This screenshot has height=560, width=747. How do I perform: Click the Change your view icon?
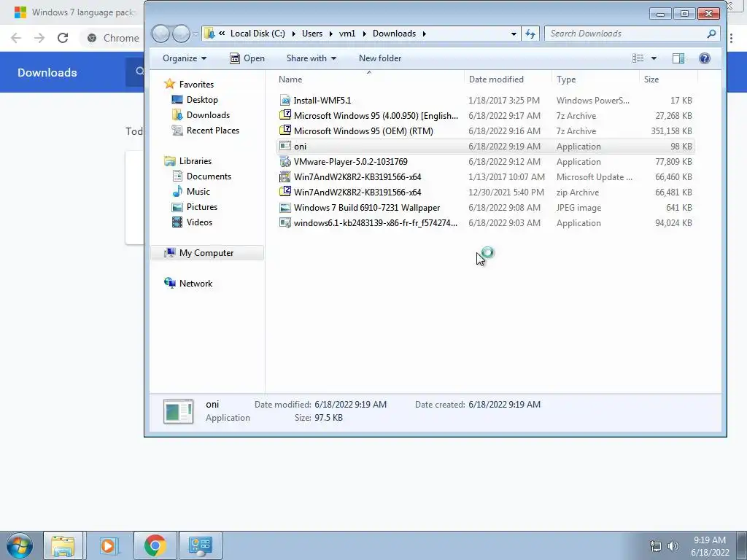click(638, 58)
